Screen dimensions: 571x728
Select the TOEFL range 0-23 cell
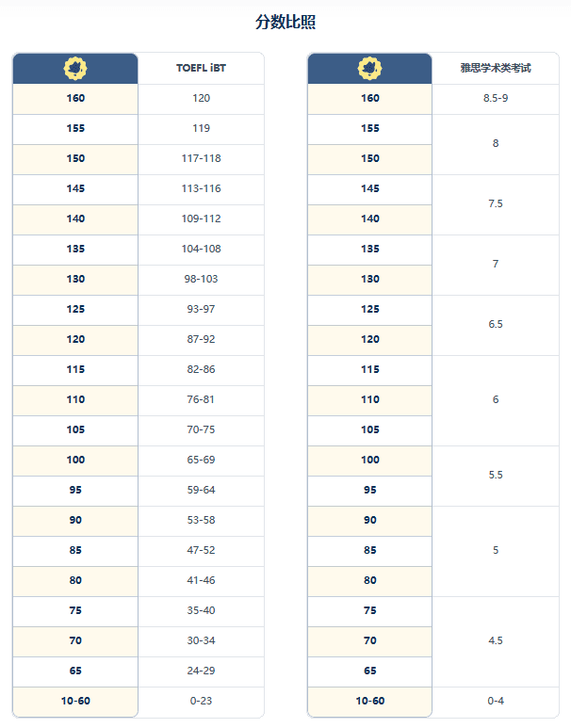click(201, 701)
